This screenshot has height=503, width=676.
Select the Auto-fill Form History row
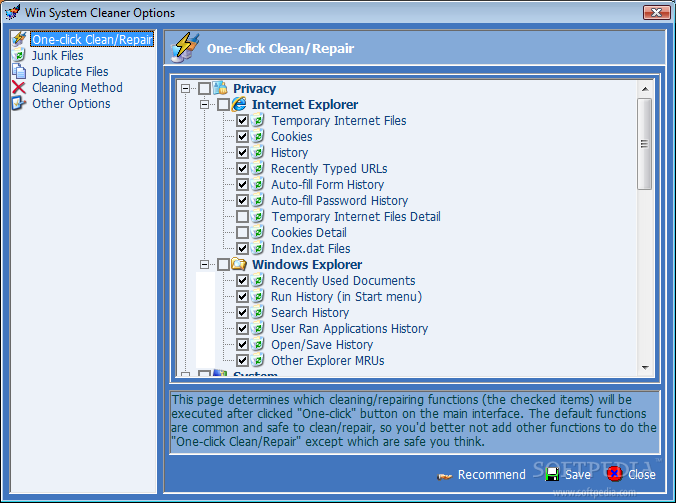click(x=327, y=184)
